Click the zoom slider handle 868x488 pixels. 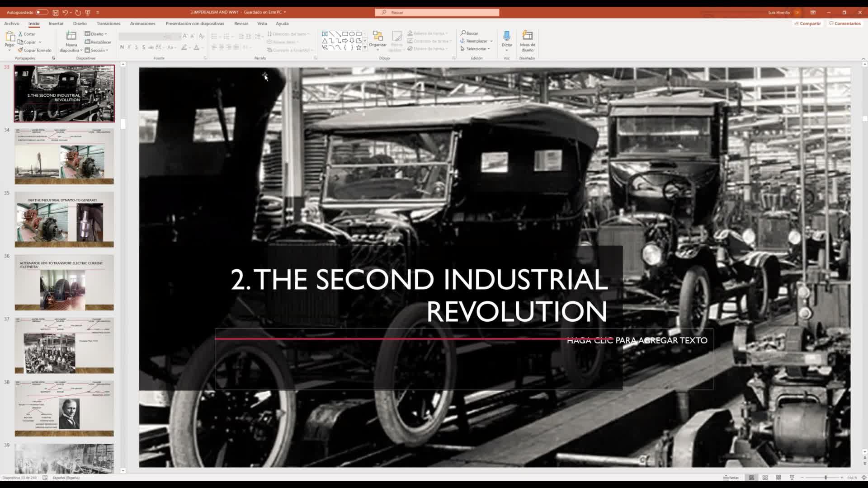click(826, 478)
